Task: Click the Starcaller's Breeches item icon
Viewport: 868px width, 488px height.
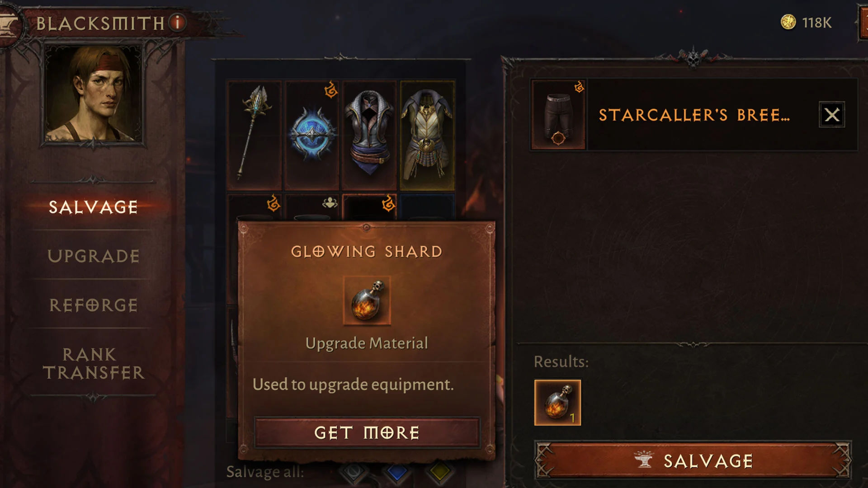Action: point(558,115)
